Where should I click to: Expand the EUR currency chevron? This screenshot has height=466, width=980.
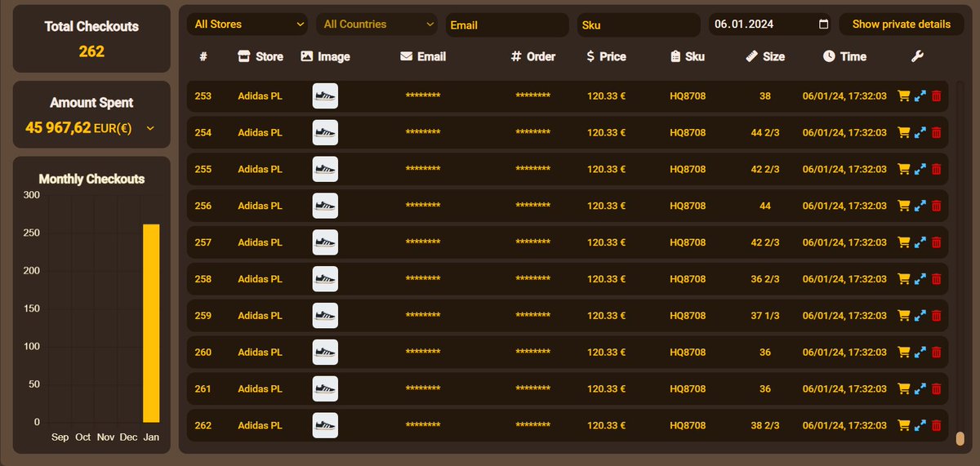click(149, 128)
